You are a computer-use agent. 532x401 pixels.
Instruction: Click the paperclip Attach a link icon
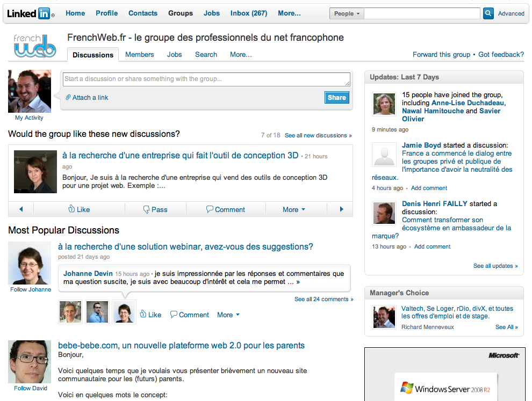tap(68, 97)
